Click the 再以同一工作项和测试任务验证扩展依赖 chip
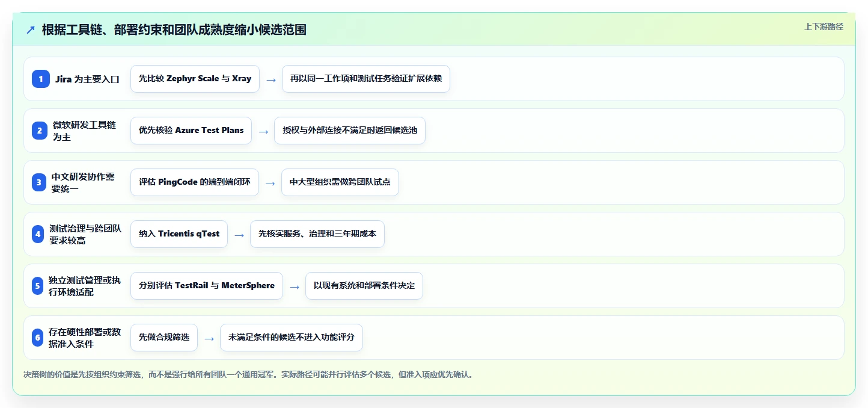The height and width of the screenshot is (408, 868). (x=366, y=79)
